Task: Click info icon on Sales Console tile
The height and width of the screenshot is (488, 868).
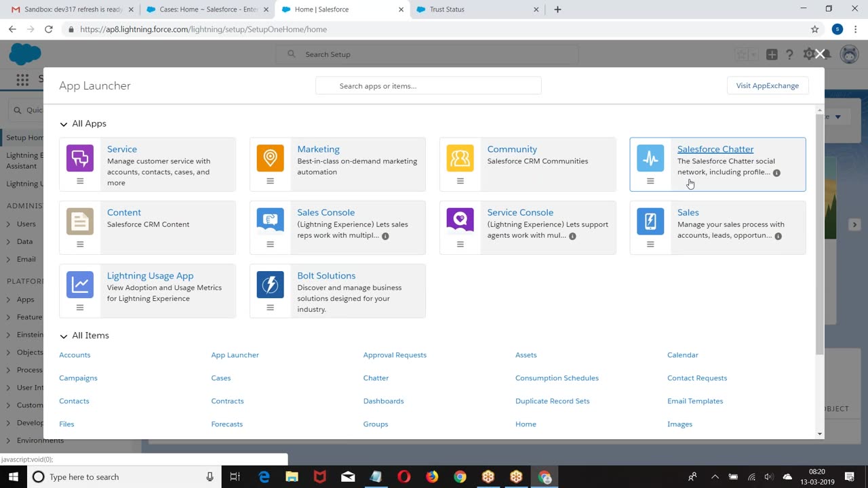Action: coord(385,237)
